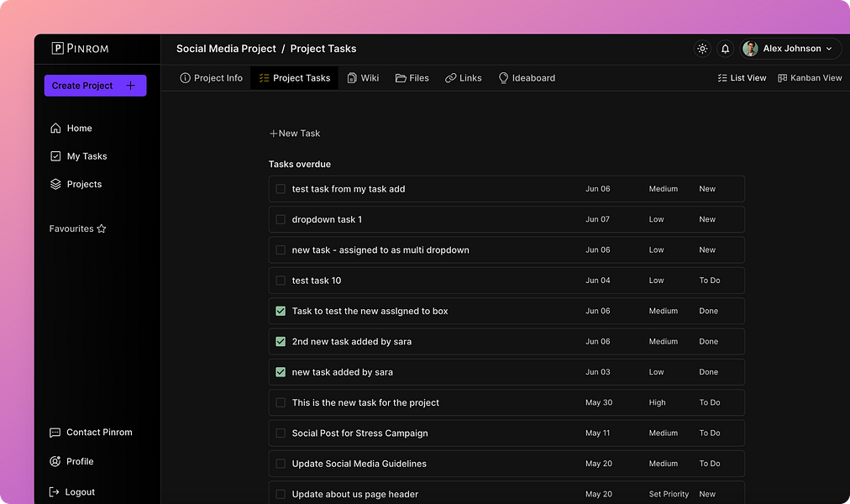Change the High priority on new project task
Screen dimensions: 850x504
click(x=657, y=403)
